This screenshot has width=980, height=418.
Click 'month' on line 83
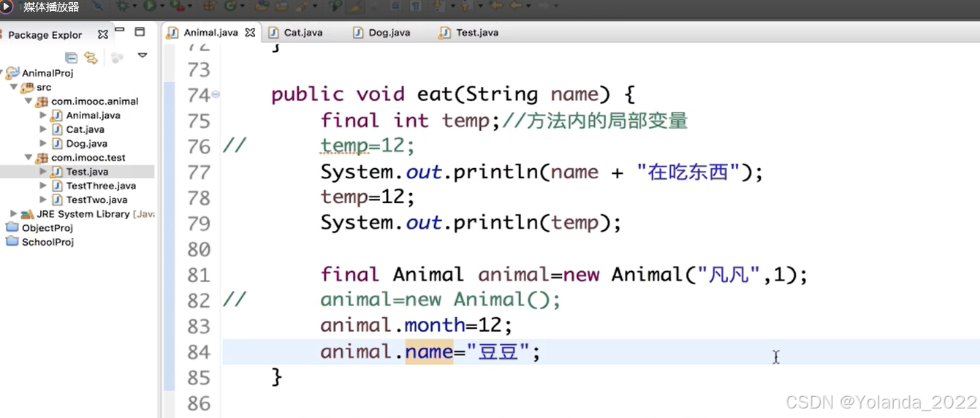click(435, 325)
